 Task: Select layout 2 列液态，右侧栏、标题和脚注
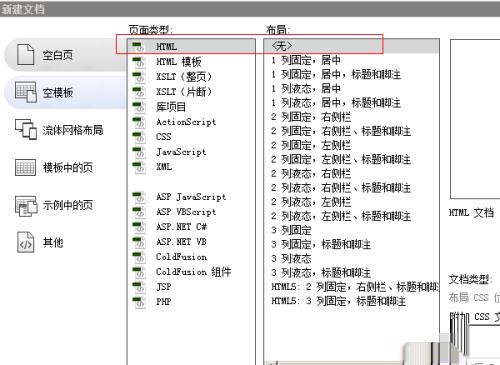pyautogui.click(x=341, y=188)
